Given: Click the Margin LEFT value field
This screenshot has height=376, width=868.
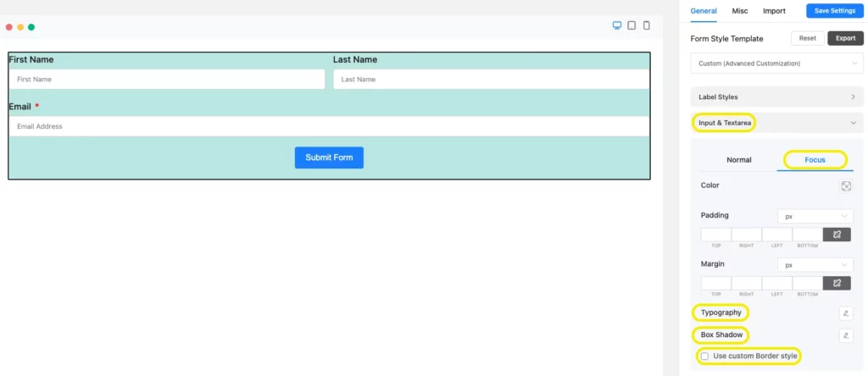Looking at the screenshot, I should point(776,283).
